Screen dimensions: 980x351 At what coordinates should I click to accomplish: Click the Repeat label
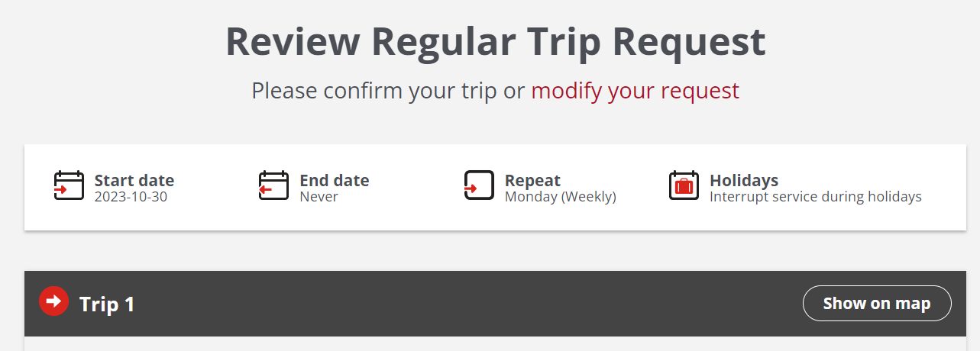click(532, 181)
